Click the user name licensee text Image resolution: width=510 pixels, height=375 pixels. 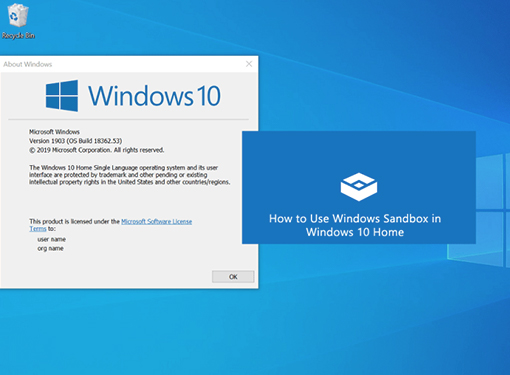[x=51, y=239]
